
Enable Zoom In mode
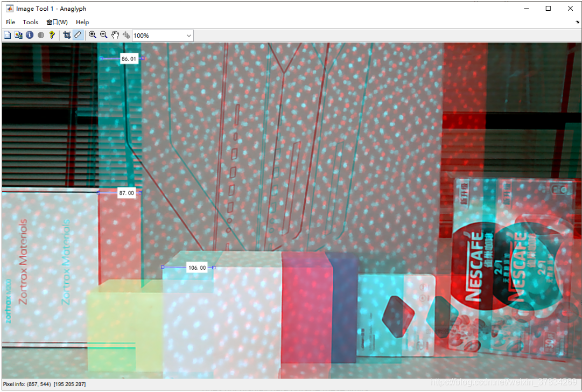point(92,35)
